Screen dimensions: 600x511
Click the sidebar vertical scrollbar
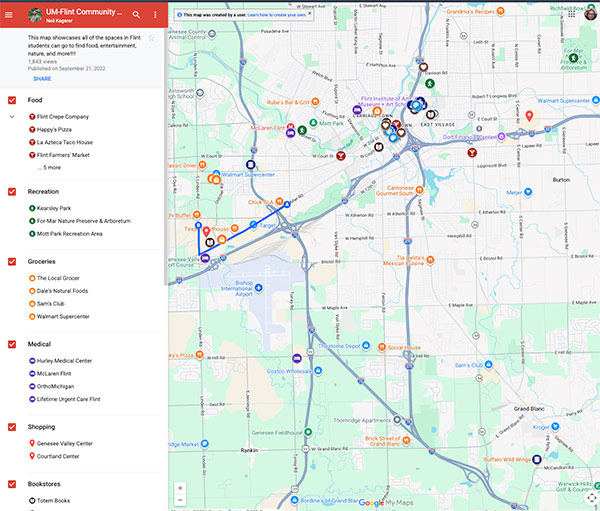click(166, 157)
